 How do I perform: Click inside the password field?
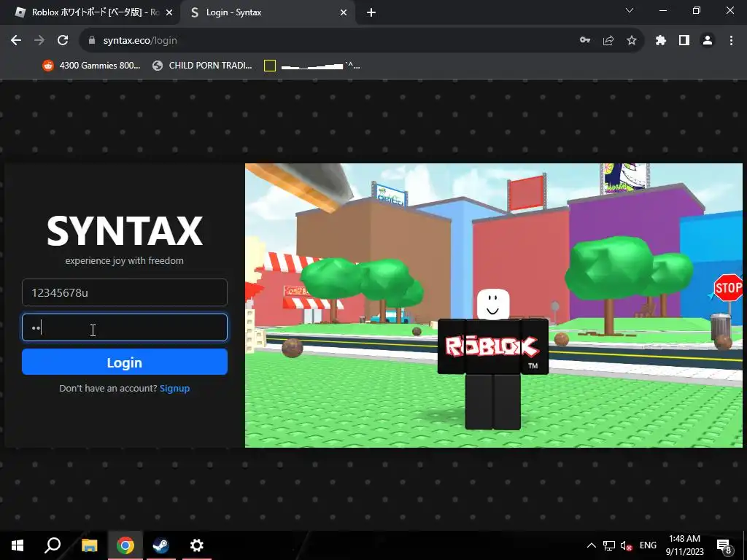pos(124,327)
